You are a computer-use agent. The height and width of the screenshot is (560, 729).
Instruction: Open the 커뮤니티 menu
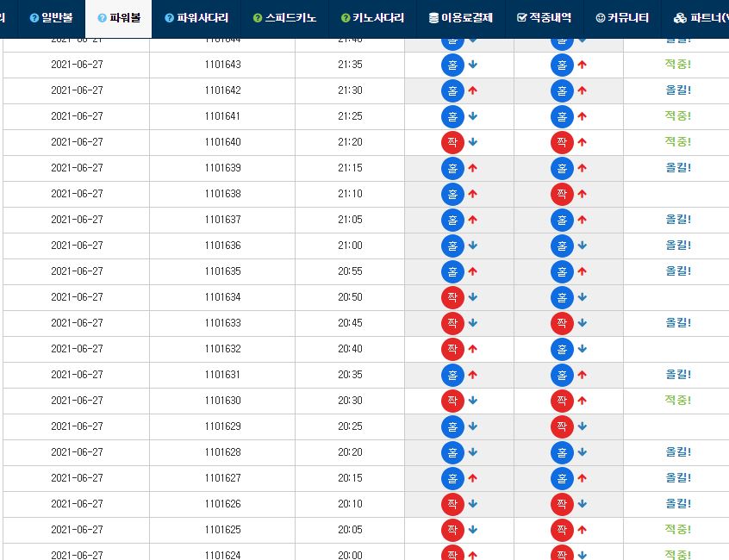coord(621,17)
